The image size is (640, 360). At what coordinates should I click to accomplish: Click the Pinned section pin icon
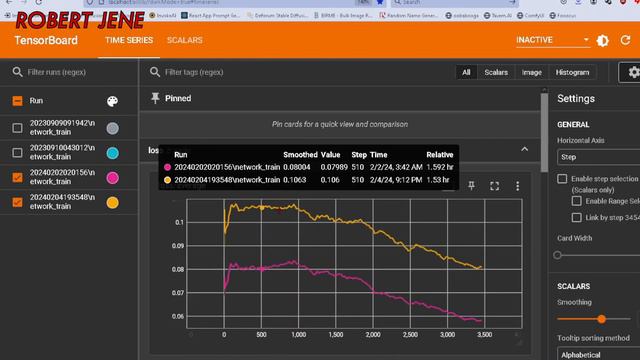(x=155, y=98)
